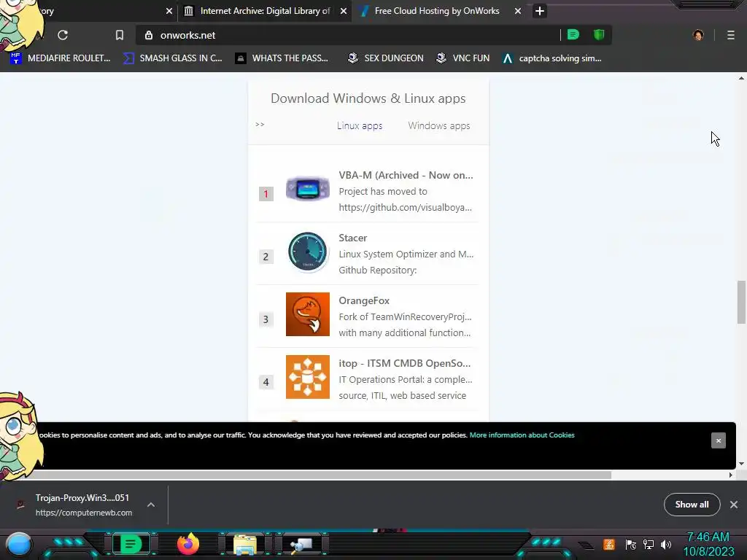Click rank number 3 badge
The height and width of the screenshot is (560, 747).
[266, 319]
